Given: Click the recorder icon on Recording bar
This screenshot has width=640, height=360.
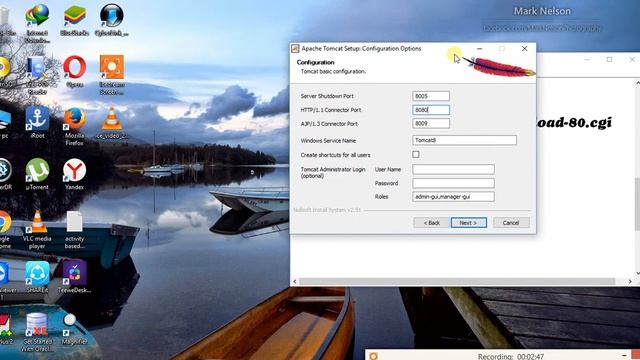Looking at the screenshot, I should coord(373,356).
